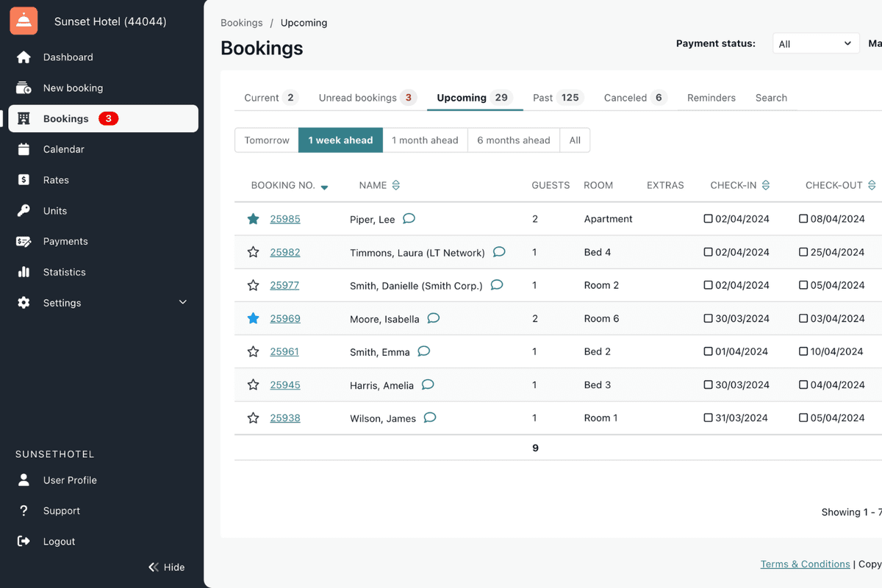Viewport: 882px width, 588px height.
Task: Click the Statistics bar chart icon
Action: 24,272
